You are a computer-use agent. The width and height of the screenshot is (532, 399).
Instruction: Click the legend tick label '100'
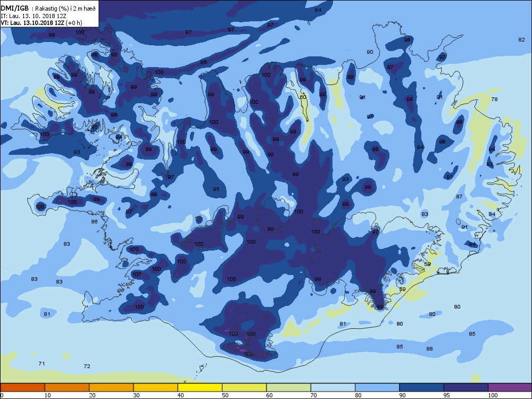pos(493,395)
